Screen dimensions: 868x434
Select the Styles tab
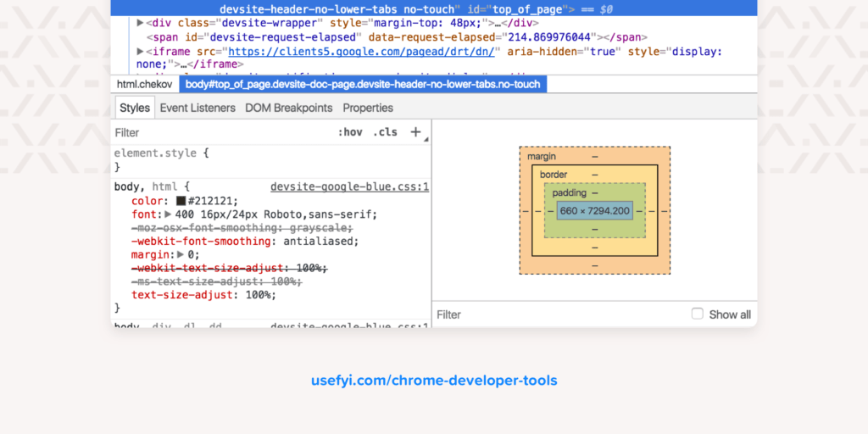point(135,108)
